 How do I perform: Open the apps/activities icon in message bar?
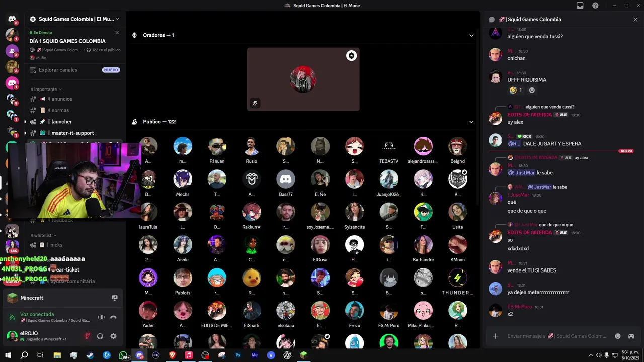[631, 336]
